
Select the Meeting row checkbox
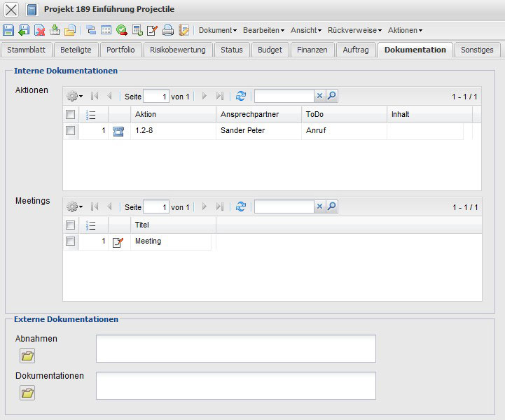pos(70,241)
